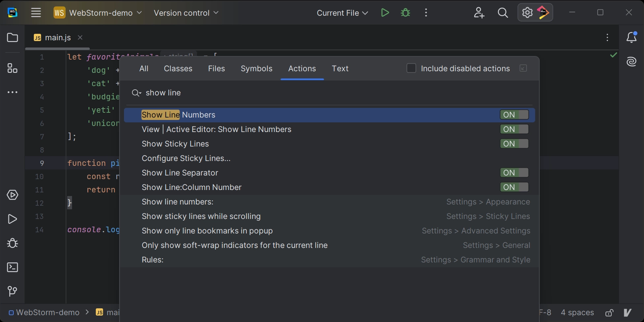Toggle read-only lock icon in status bar

[609, 313]
